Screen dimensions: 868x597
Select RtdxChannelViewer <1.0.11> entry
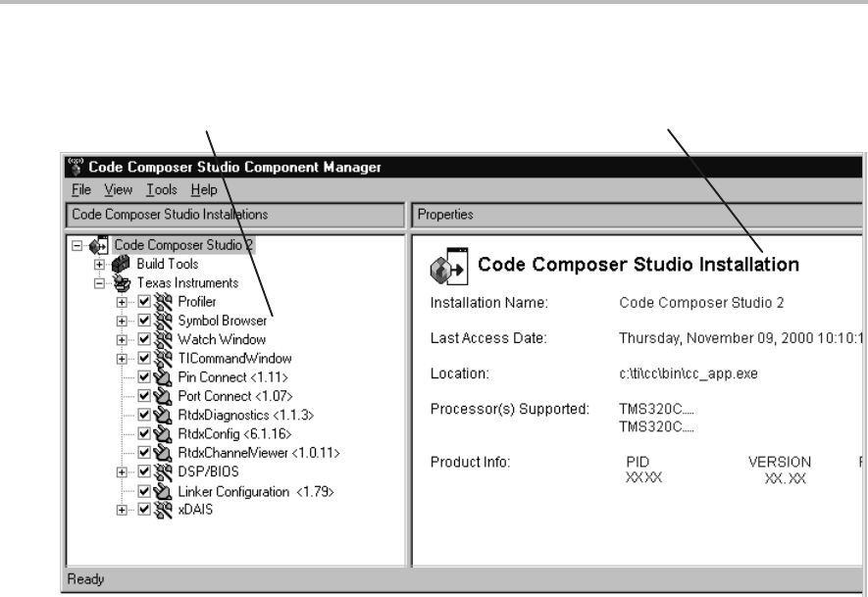tap(259, 453)
